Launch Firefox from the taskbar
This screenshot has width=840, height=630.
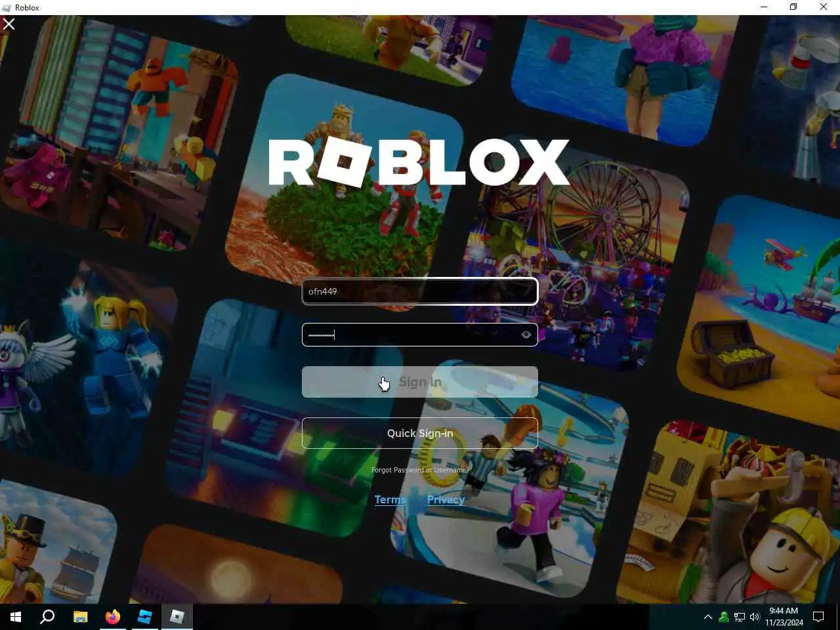point(113,617)
